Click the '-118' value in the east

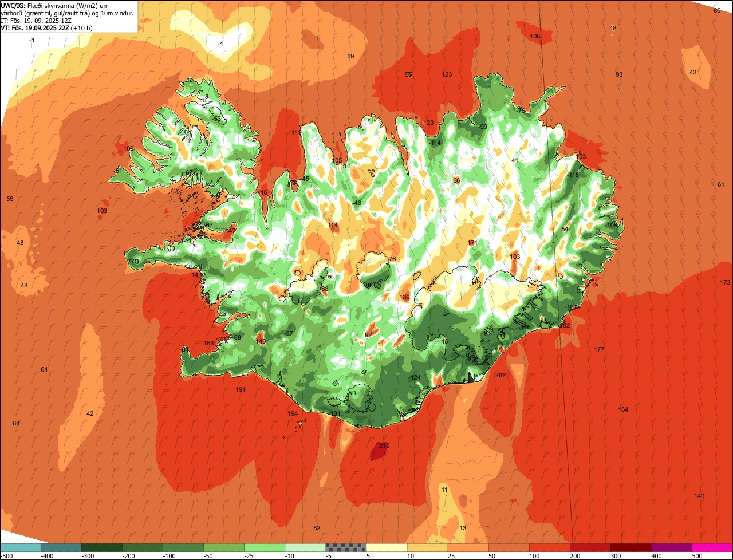pos(573,175)
